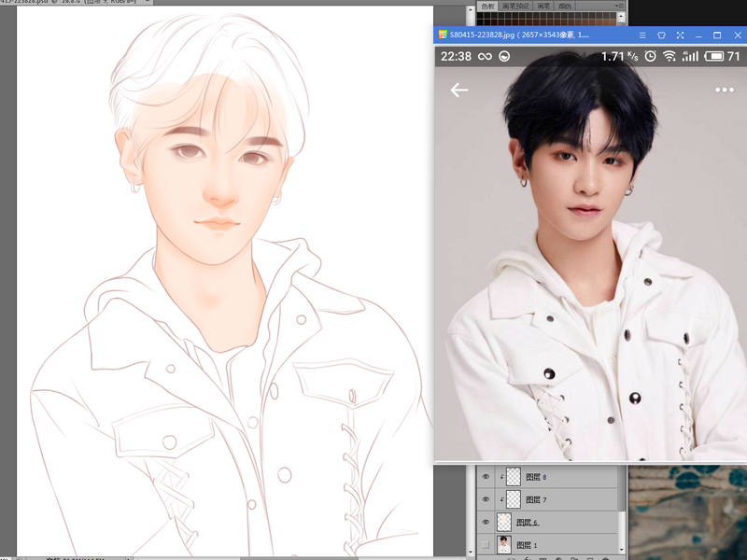Hide layer 图层 6
Image resolution: width=747 pixels, height=560 pixels.
[486, 522]
